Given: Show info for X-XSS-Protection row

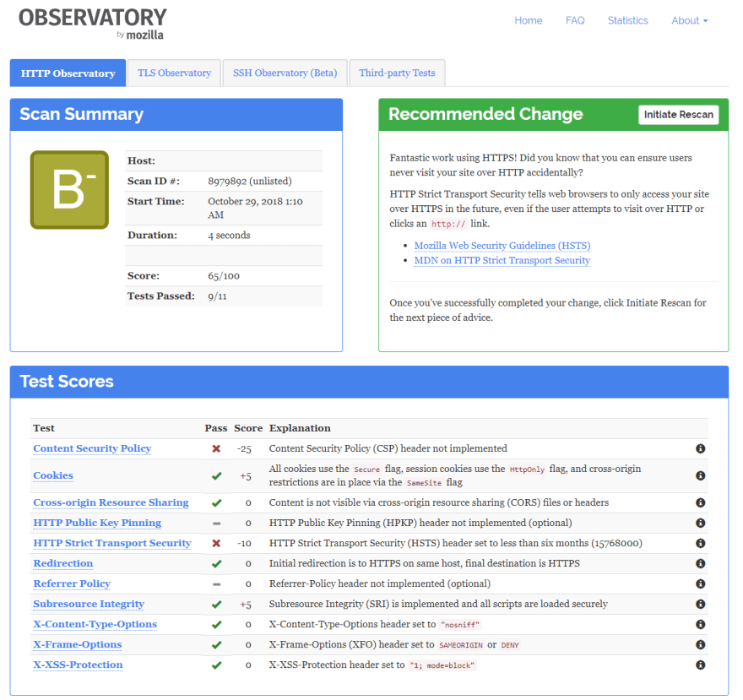Looking at the screenshot, I should [x=700, y=665].
